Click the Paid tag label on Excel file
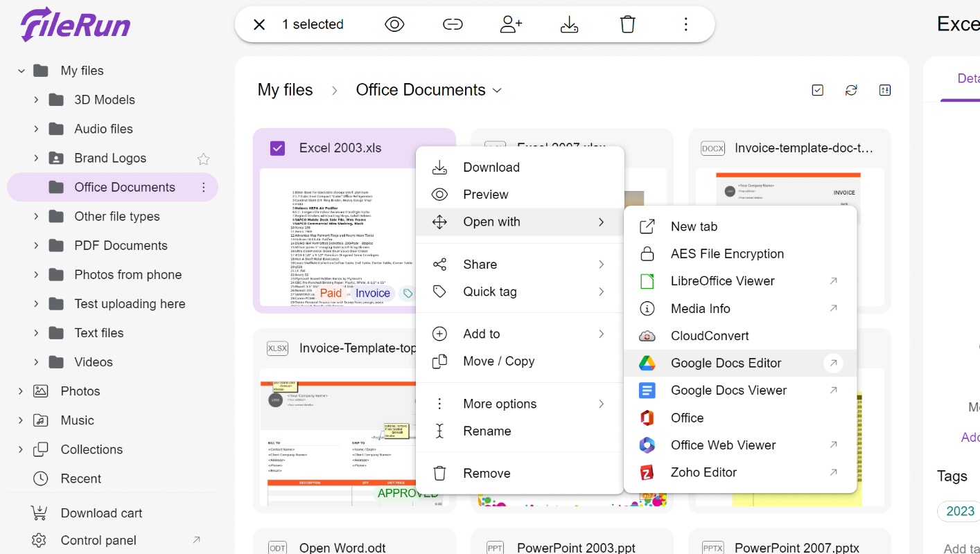This screenshot has width=980, height=554. coord(331,293)
